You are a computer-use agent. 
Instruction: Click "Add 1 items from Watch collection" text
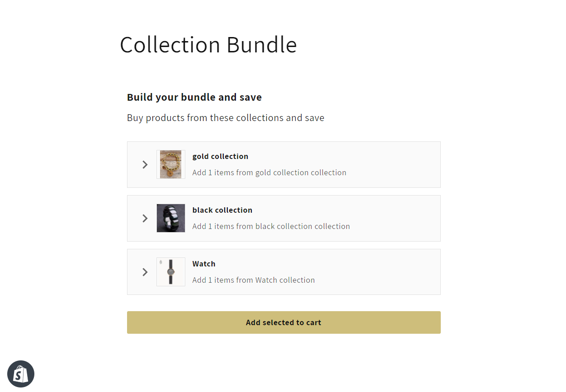[253, 280]
